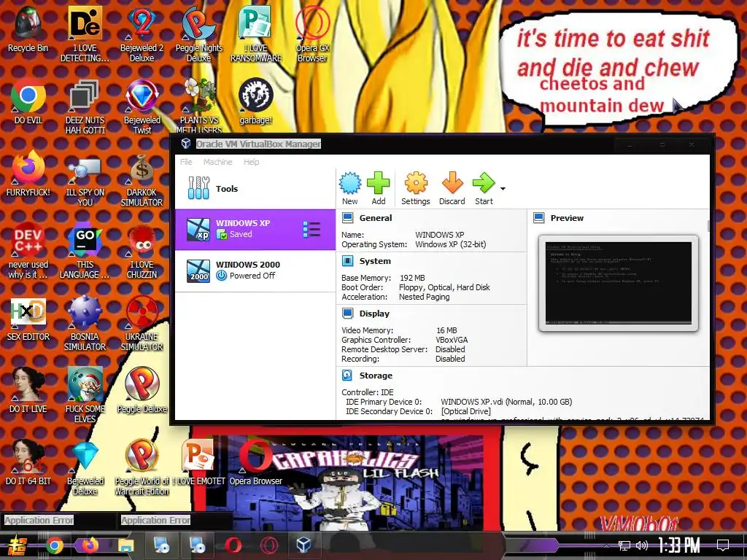Open the HxD SEX EDITOR icon
747x560 pixels.
(28, 319)
